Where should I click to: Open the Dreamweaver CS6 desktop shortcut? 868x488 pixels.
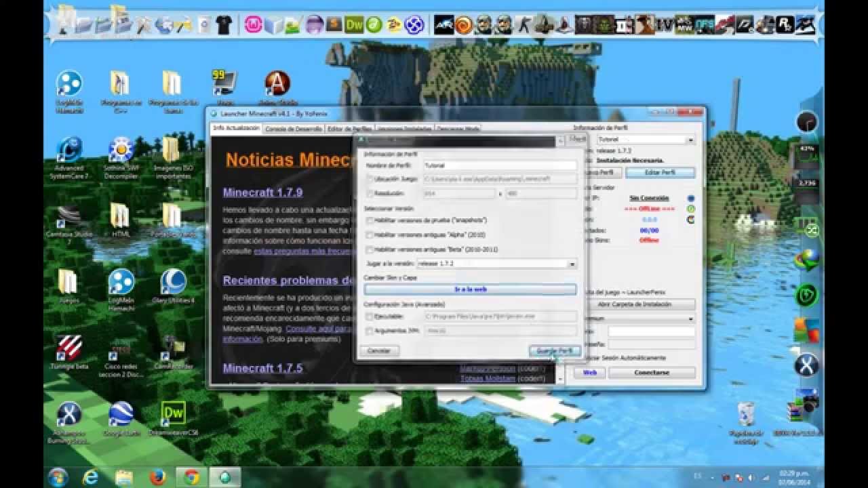[x=174, y=418]
